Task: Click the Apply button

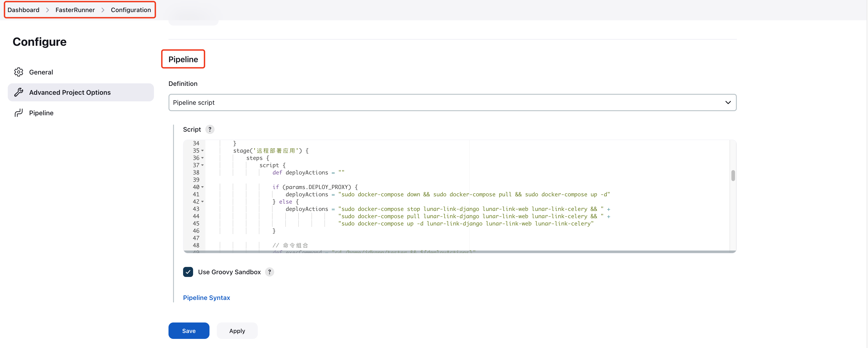Action: coord(237,331)
